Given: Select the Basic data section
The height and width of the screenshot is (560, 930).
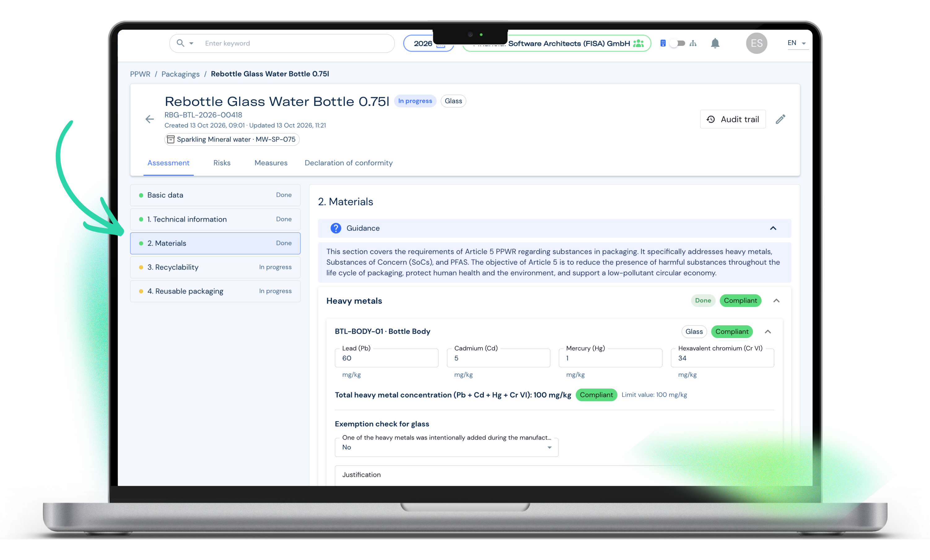Looking at the screenshot, I should [x=215, y=195].
